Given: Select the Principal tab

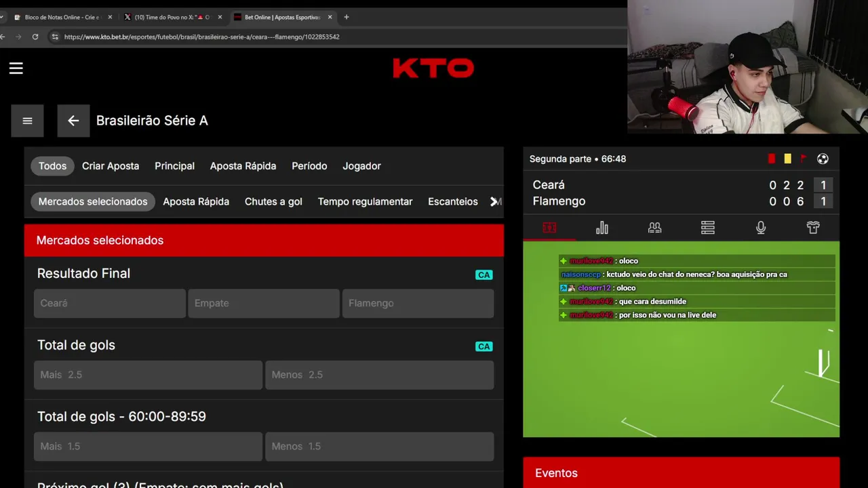Looking at the screenshot, I should pyautogui.click(x=174, y=166).
